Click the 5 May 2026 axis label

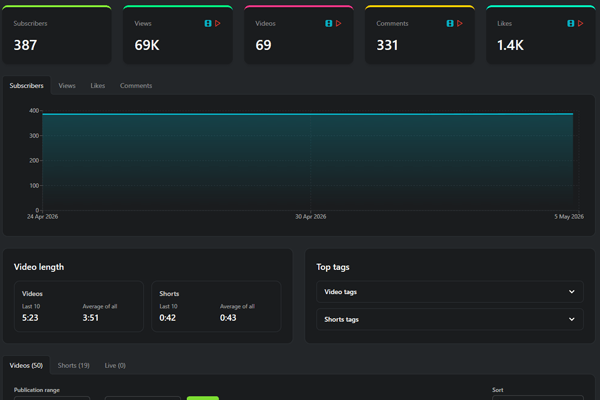point(569,217)
